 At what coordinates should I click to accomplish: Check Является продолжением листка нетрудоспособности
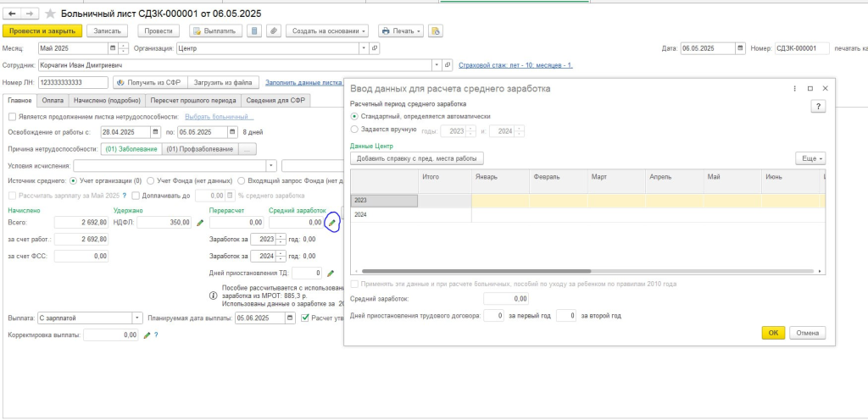click(x=12, y=116)
